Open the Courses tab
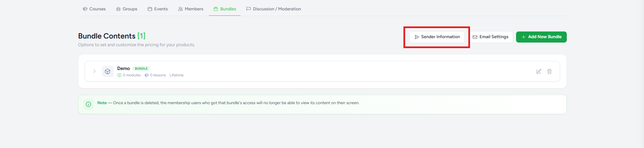The width and height of the screenshot is (644, 148). click(94, 9)
